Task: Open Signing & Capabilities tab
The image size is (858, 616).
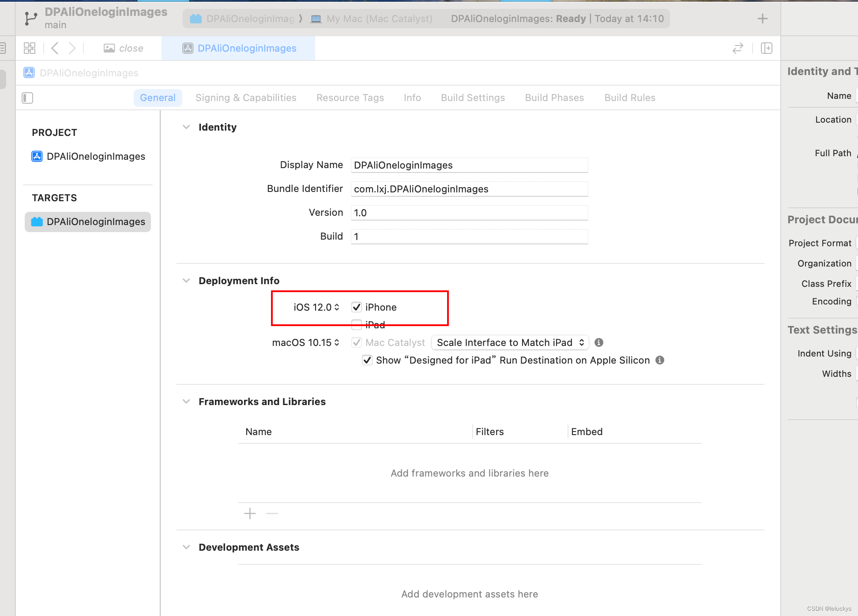Action: pyautogui.click(x=246, y=98)
